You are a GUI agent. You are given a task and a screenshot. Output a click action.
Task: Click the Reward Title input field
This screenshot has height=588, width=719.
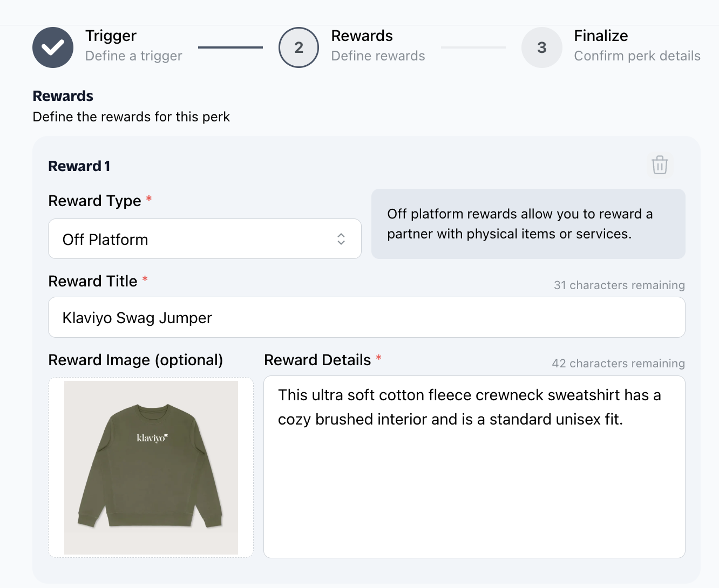click(367, 317)
